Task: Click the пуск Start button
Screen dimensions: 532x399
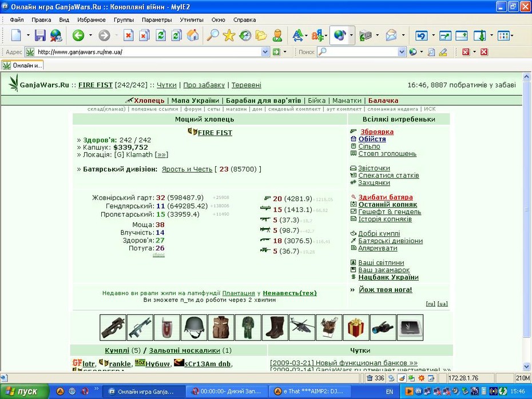Action: (25, 392)
